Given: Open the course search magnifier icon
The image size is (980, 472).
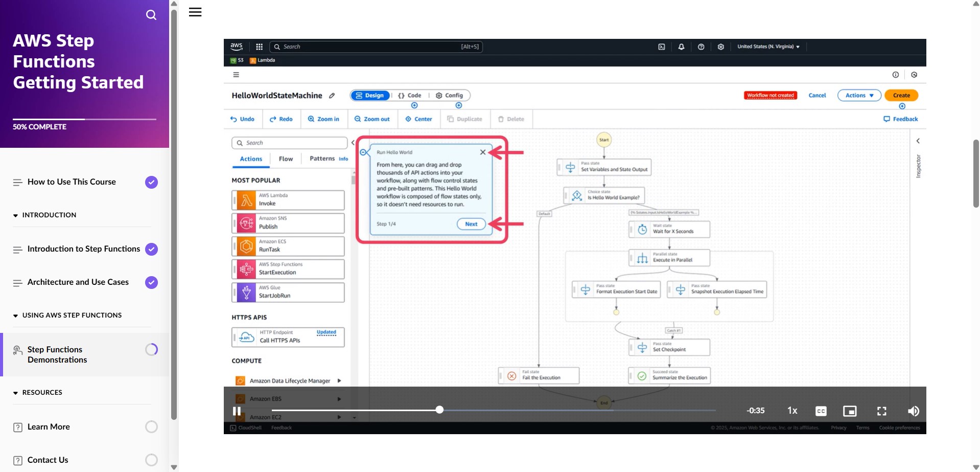Looking at the screenshot, I should point(151,15).
